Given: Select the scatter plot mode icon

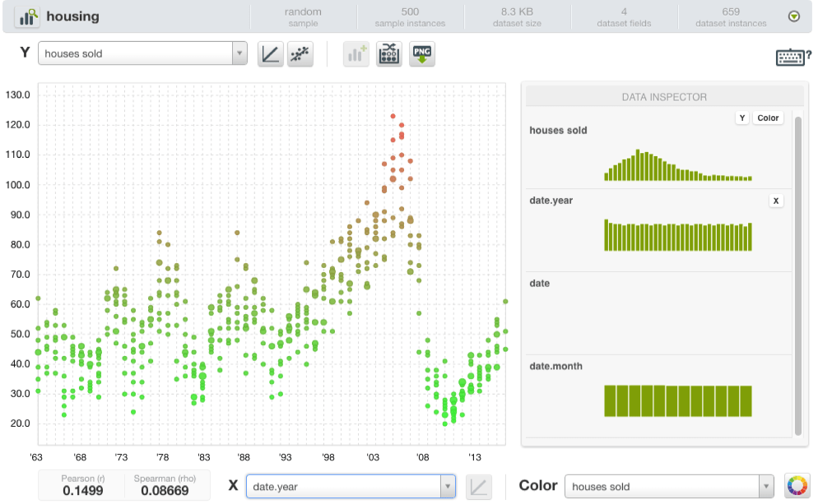Looking at the screenshot, I should (300, 53).
